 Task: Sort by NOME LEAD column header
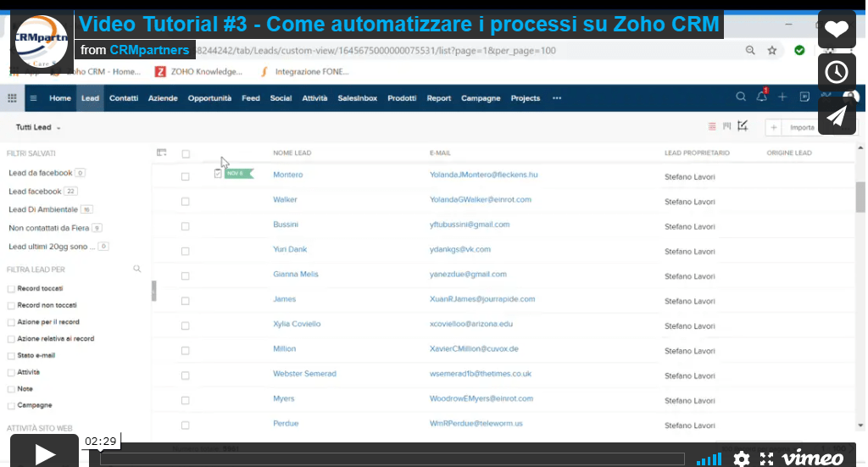point(292,153)
